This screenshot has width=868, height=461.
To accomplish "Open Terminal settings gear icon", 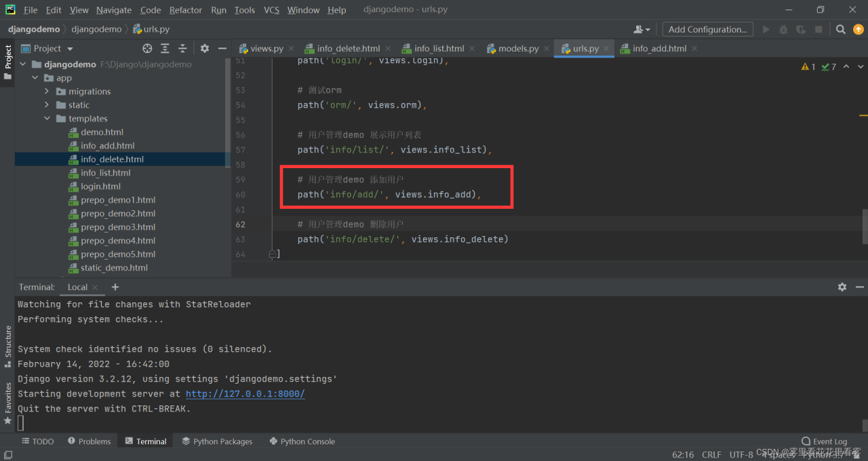I will [x=842, y=287].
